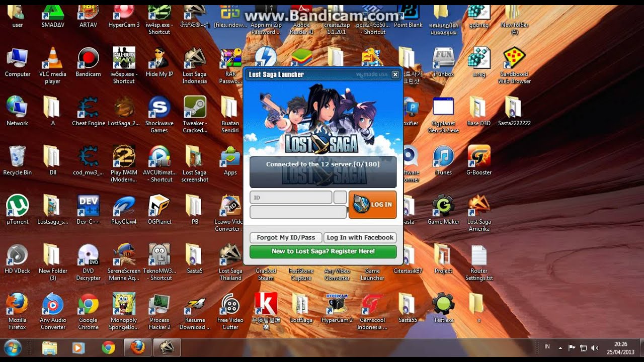Open the Sasta55 folder

(408, 309)
